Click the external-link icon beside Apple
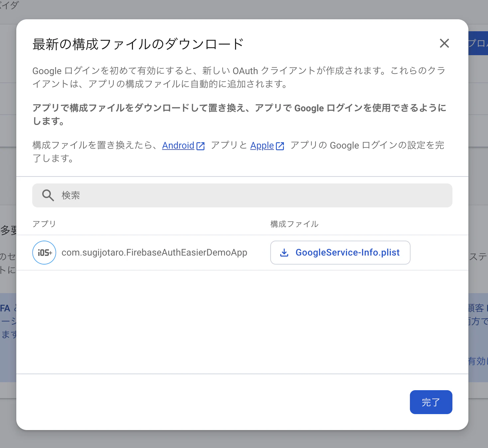Viewport: 488px width, 448px height. click(x=280, y=146)
